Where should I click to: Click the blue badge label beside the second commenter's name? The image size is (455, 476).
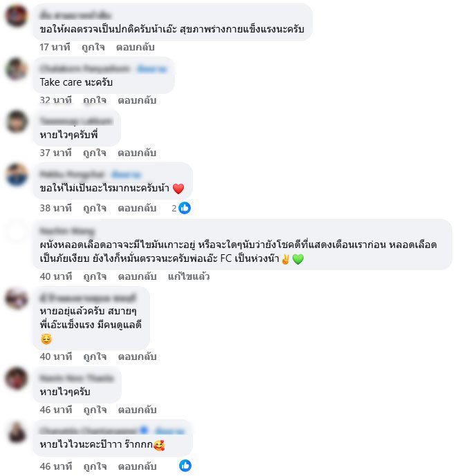(x=151, y=69)
